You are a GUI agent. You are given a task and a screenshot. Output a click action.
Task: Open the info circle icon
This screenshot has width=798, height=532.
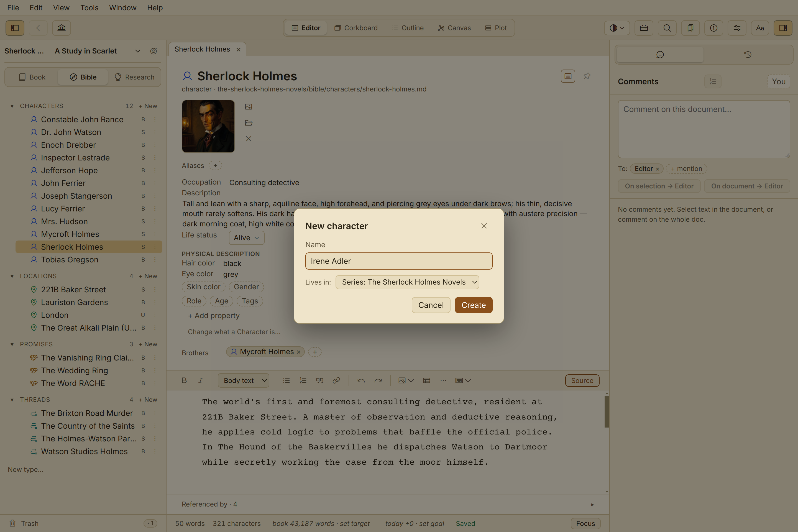(x=713, y=28)
